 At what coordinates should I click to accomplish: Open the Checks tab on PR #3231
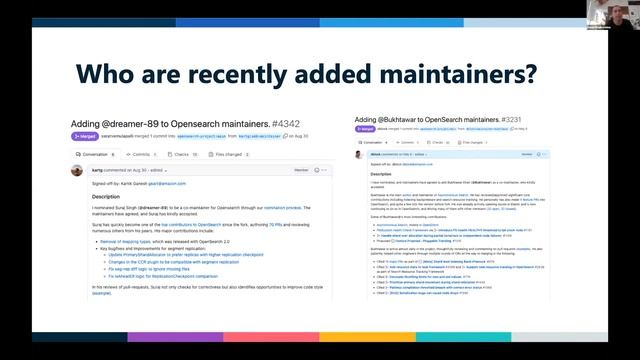(x=438, y=142)
